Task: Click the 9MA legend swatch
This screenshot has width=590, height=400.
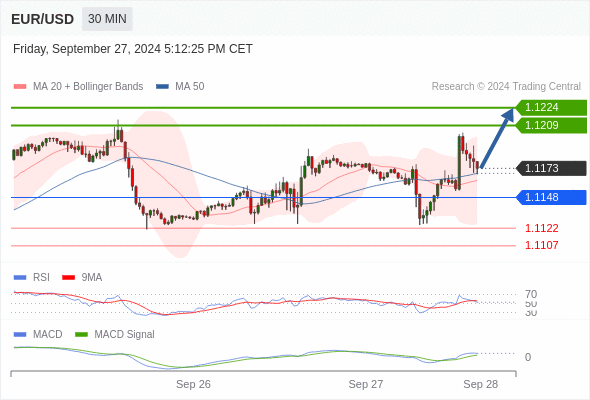Action: 68,278
